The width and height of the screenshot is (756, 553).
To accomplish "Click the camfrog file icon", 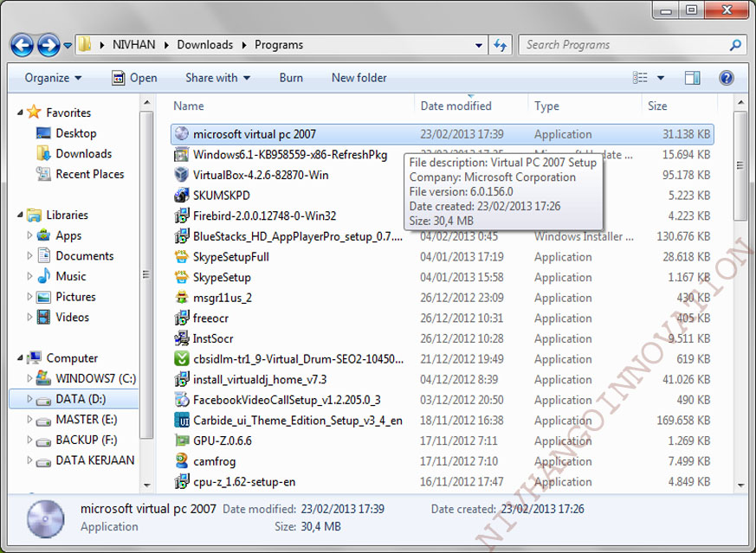I will 181,461.
